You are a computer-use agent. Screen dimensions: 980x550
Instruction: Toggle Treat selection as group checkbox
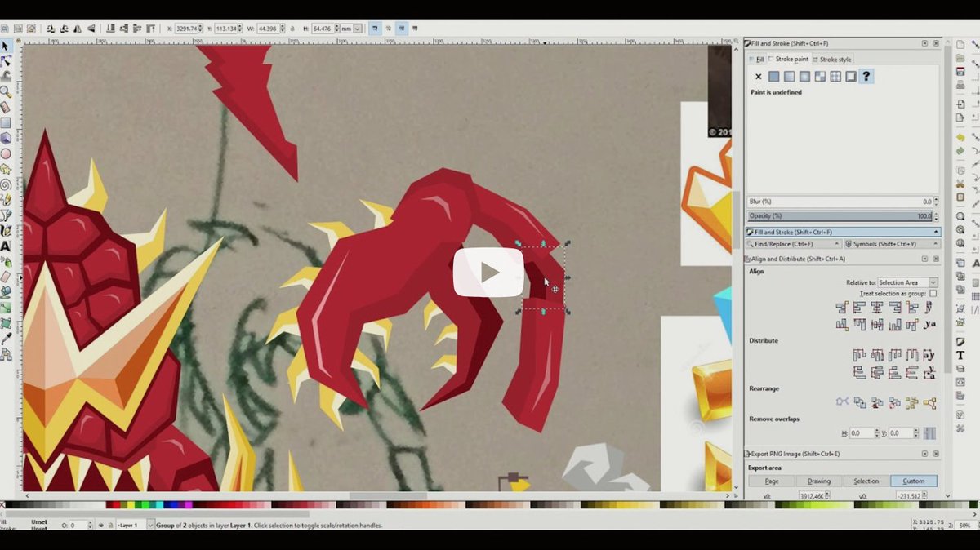click(933, 293)
